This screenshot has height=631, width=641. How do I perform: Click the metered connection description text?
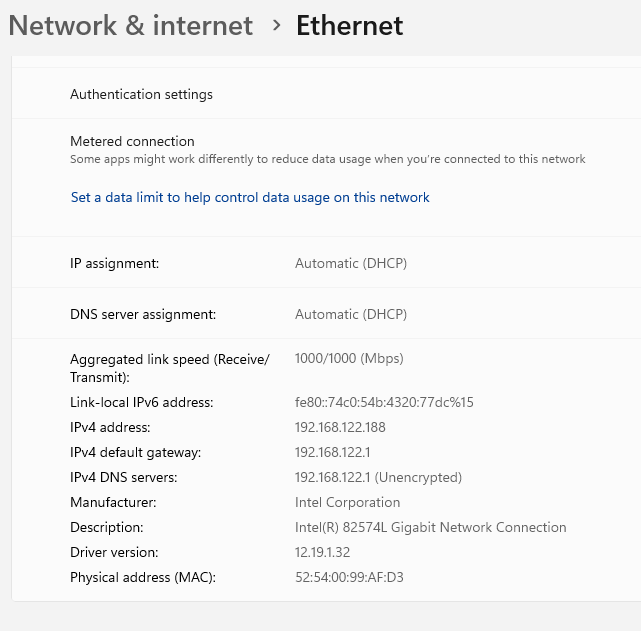point(327,159)
